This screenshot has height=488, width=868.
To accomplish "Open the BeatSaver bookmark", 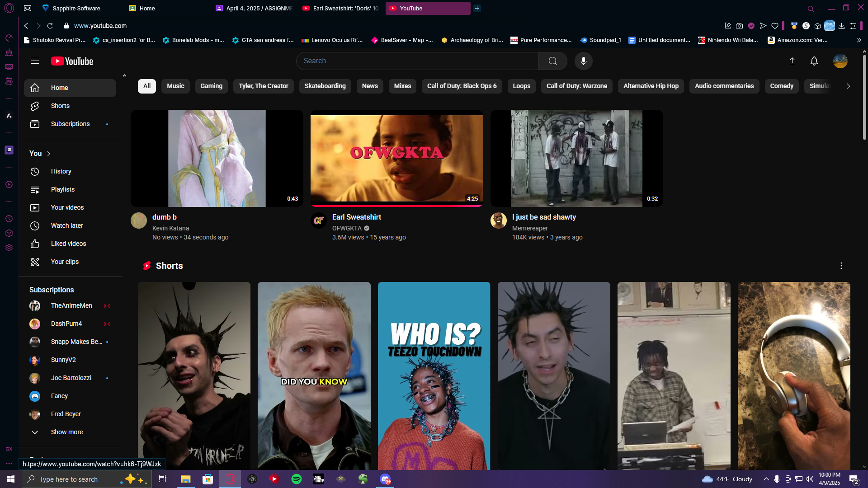I will pos(402,40).
